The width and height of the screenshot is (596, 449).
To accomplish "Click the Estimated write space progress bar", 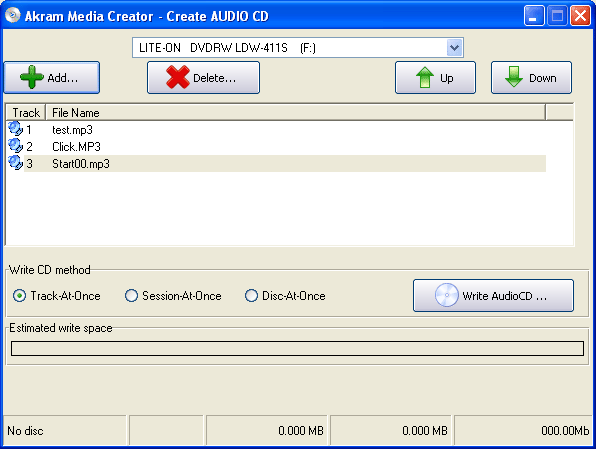I will [x=297, y=348].
